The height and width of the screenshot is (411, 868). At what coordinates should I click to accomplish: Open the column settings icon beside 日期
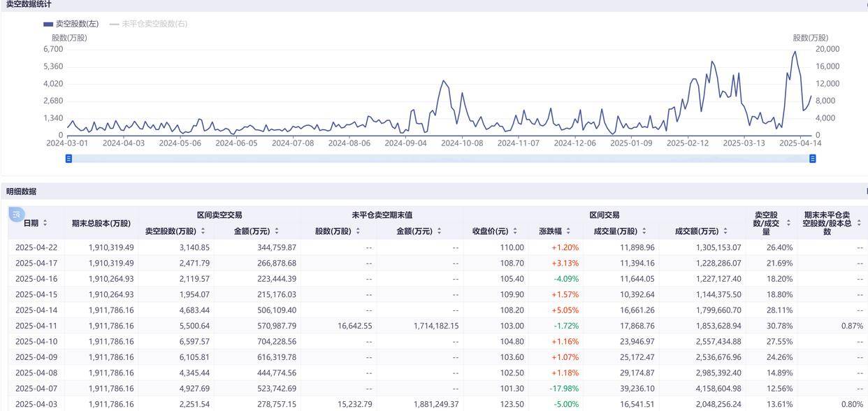pos(17,215)
